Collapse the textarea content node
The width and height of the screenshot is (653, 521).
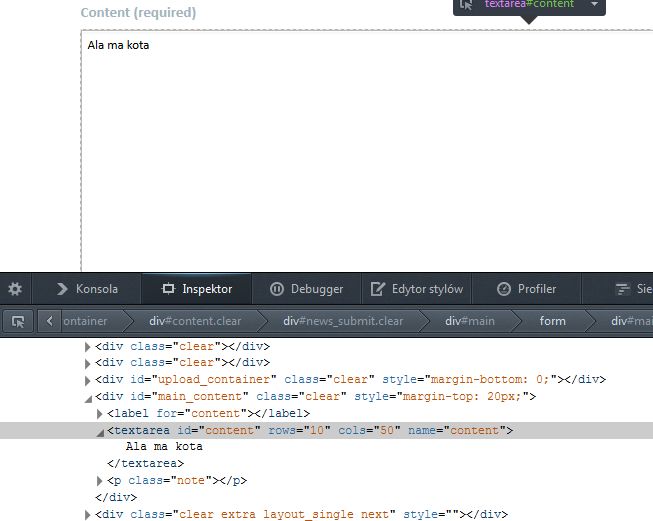99,431
